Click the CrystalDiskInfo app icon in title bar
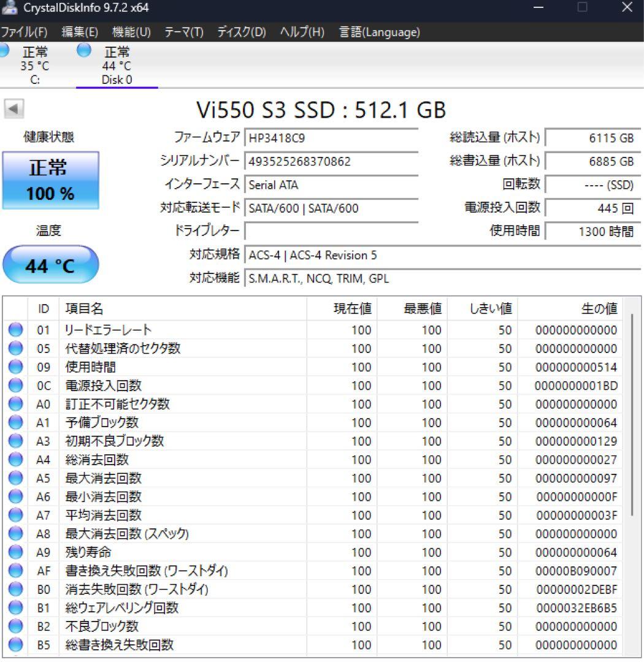The image size is (644, 662). click(9, 7)
